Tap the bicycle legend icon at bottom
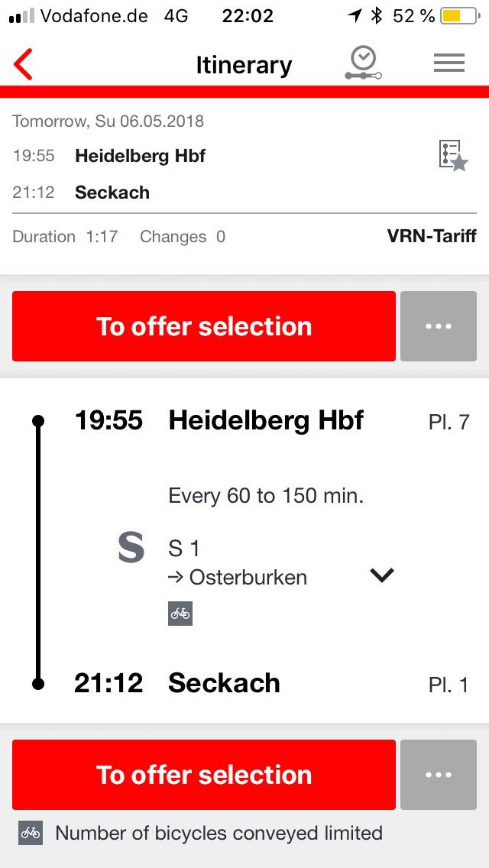 (x=31, y=833)
